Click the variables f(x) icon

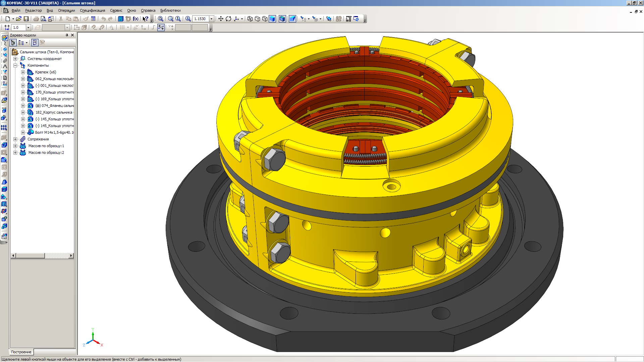(x=136, y=19)
